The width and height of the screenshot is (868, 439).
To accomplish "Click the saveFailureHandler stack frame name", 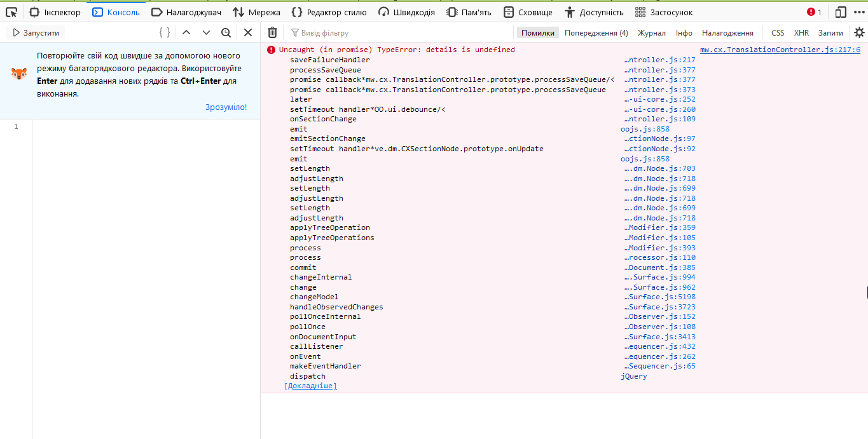I will (330, 60).
